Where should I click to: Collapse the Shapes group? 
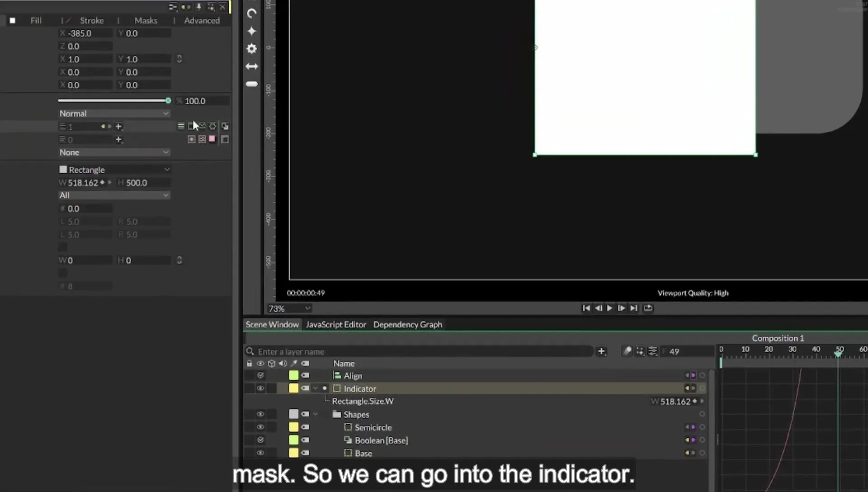tap(316, 414)
